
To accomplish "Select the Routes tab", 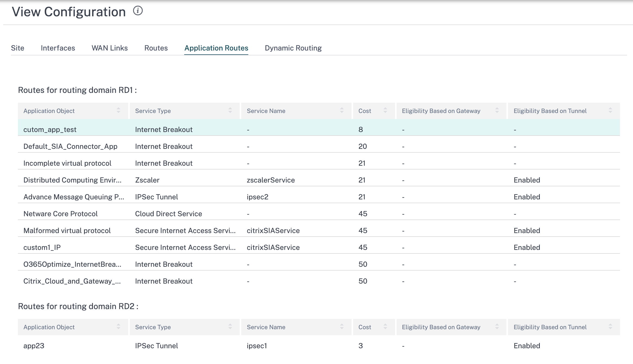I will [x=156, y=48].
